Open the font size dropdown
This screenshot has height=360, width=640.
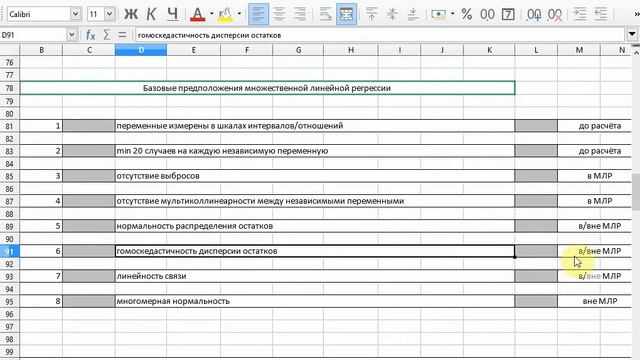click(x=109, y=14)
